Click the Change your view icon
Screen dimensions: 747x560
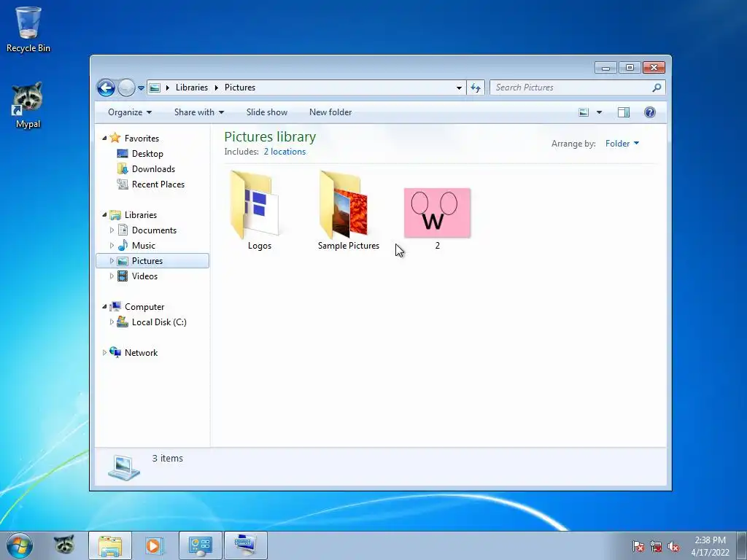(x=584, y=112)
